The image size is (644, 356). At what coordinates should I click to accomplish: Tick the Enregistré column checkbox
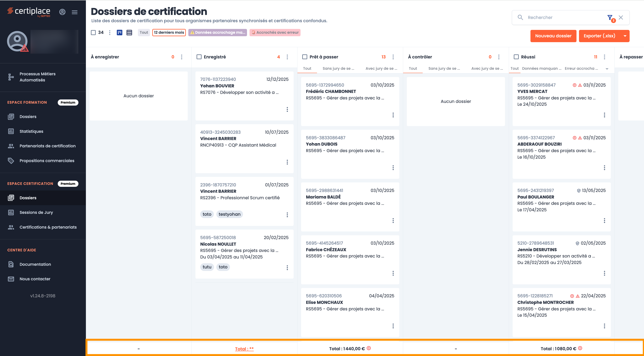[x=199, y=57]
